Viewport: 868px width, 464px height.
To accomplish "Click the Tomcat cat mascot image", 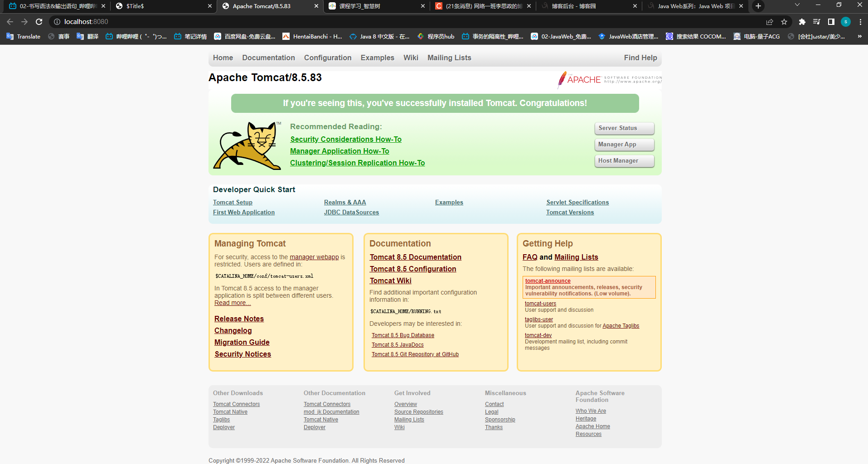I will pos(247,145).
